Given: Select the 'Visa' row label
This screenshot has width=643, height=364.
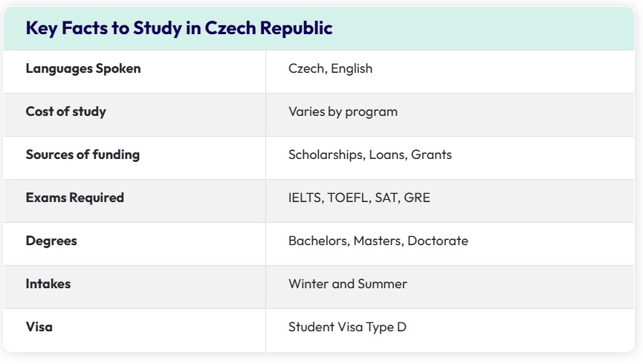Looking at the screenshot, I should 39,327.
